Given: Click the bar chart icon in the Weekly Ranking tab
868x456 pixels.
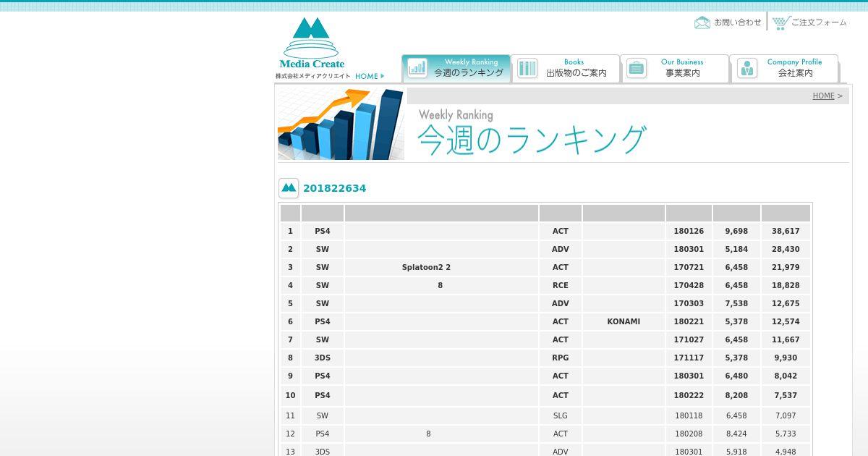Looking at the screenshot, I should 417,68.
